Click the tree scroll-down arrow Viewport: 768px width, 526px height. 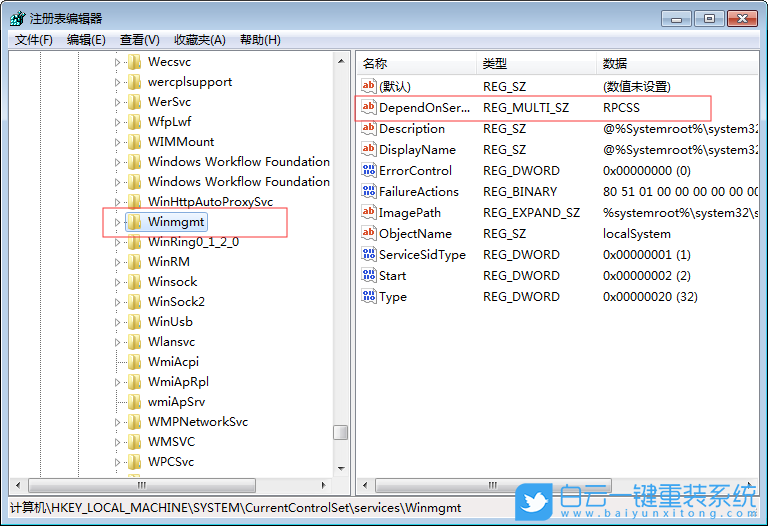click(x=341, y=469)
